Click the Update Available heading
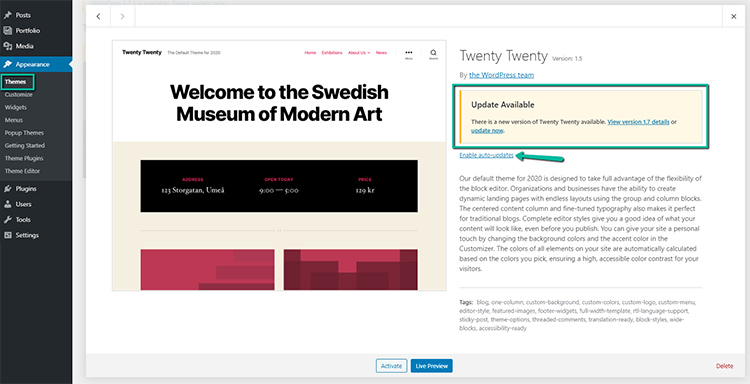 coord(503,105)
